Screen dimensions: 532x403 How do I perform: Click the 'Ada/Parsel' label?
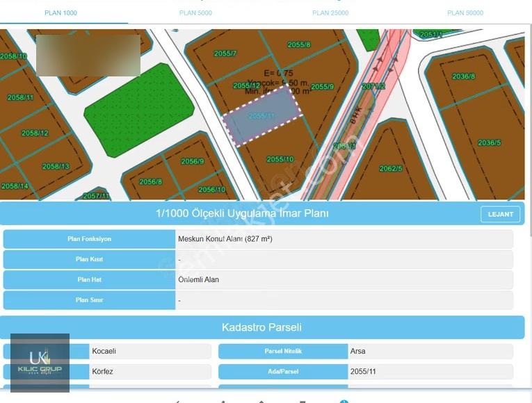[x=283, y=372]
